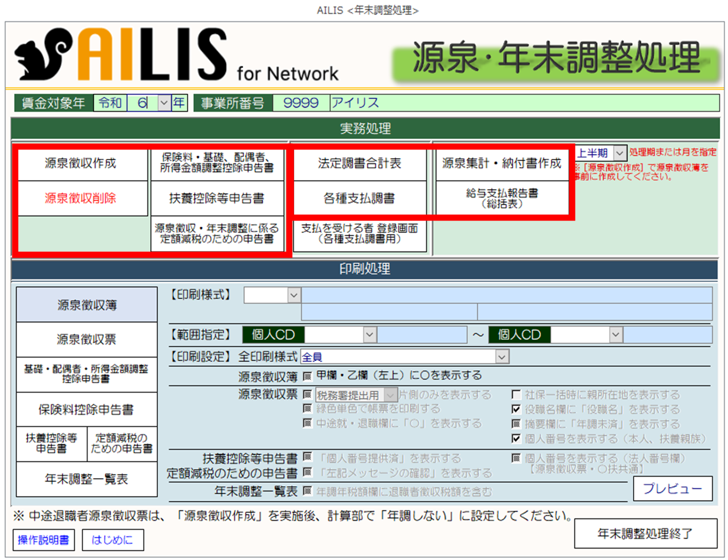Expand the 印刷様式 dropdown
The height and width of the screenshot is (560, 728).
coord(294,295)
